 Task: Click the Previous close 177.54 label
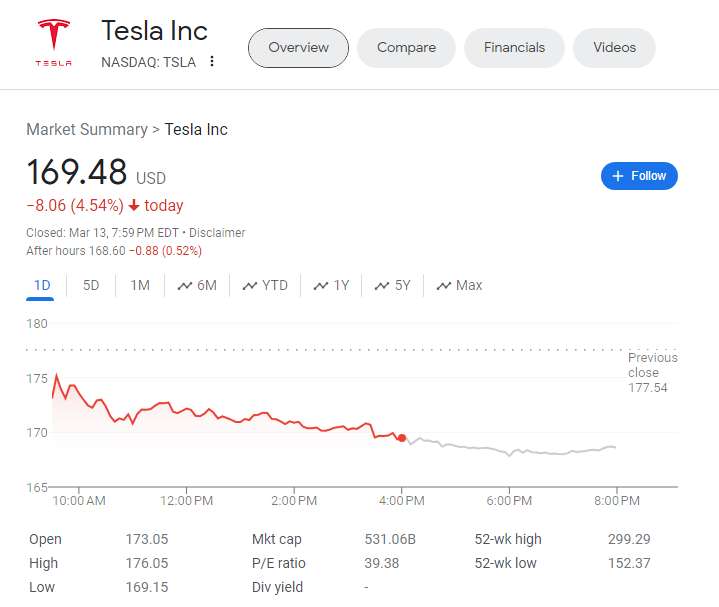[x=652, y=372]
